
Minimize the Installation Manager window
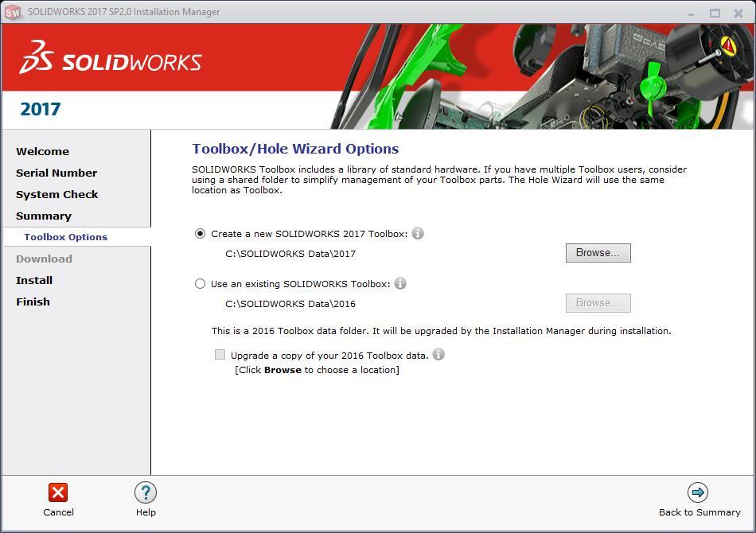point(691,14)
